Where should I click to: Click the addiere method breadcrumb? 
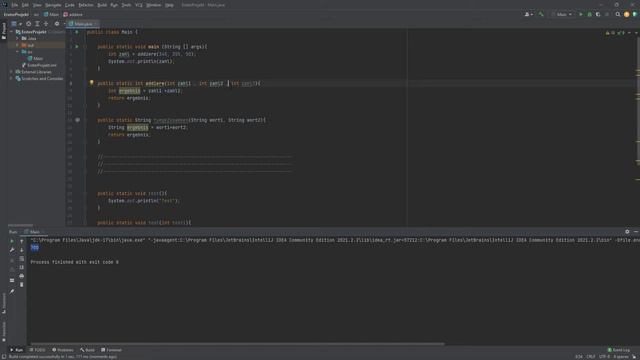click(x=73, y=14)
